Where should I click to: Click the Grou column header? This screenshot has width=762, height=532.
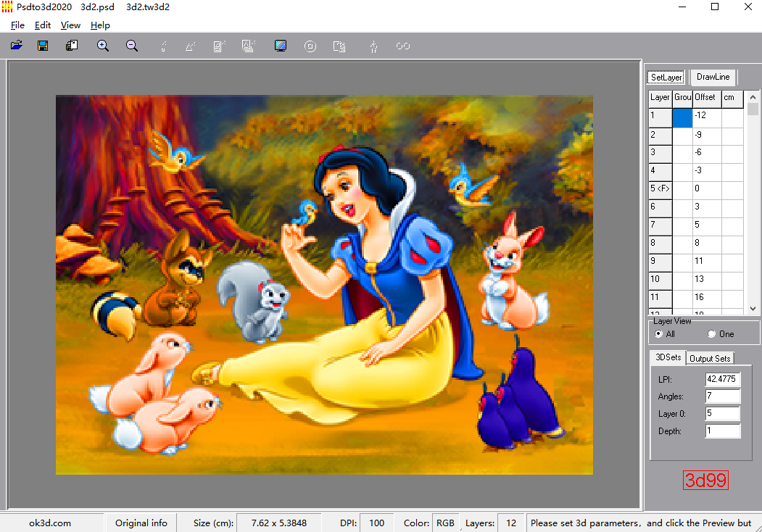682,98
